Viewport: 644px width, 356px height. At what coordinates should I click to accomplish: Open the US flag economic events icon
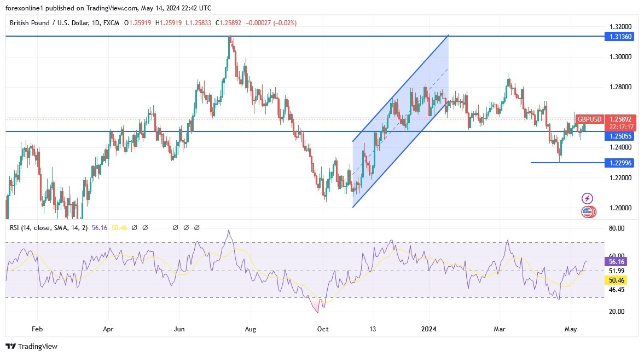pos(588,211)
